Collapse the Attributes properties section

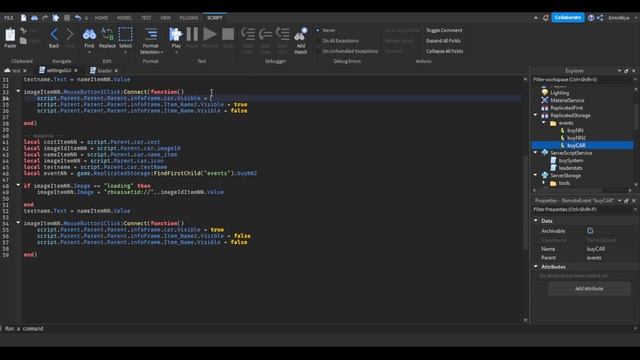tap(536, 267)
